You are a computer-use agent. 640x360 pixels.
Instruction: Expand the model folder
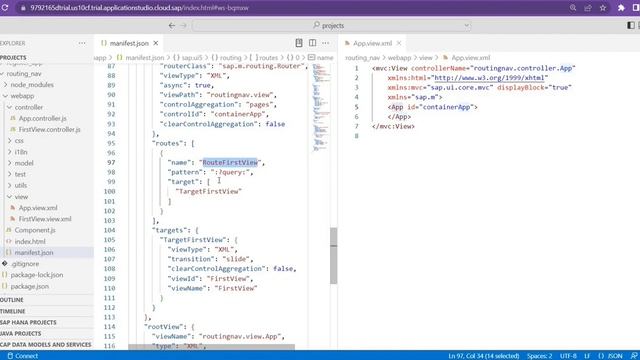point(24,163)
